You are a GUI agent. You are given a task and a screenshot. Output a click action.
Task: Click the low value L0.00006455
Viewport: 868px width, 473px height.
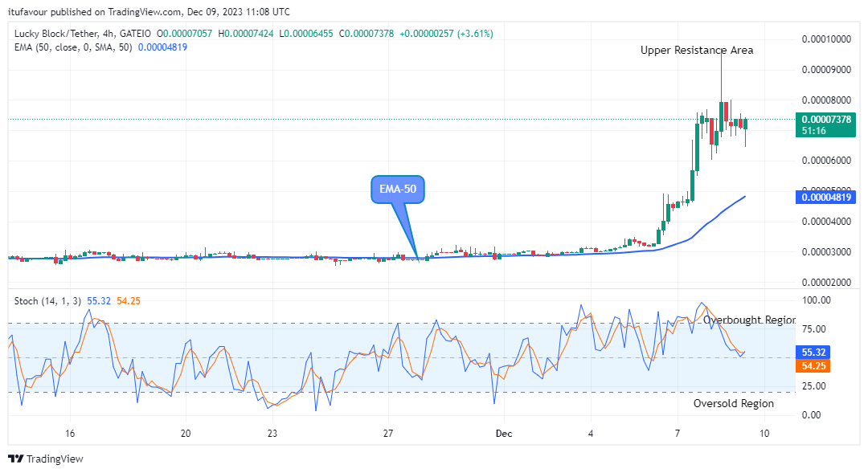[306, 34]
